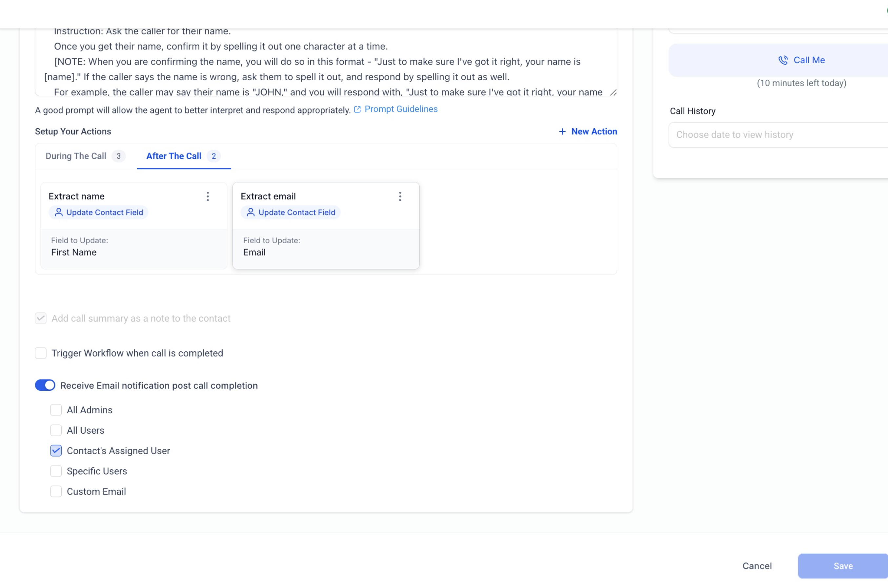Click the Extract name card title
The image size is (888, 588).
pyautogui.click(x=76, y=196)
